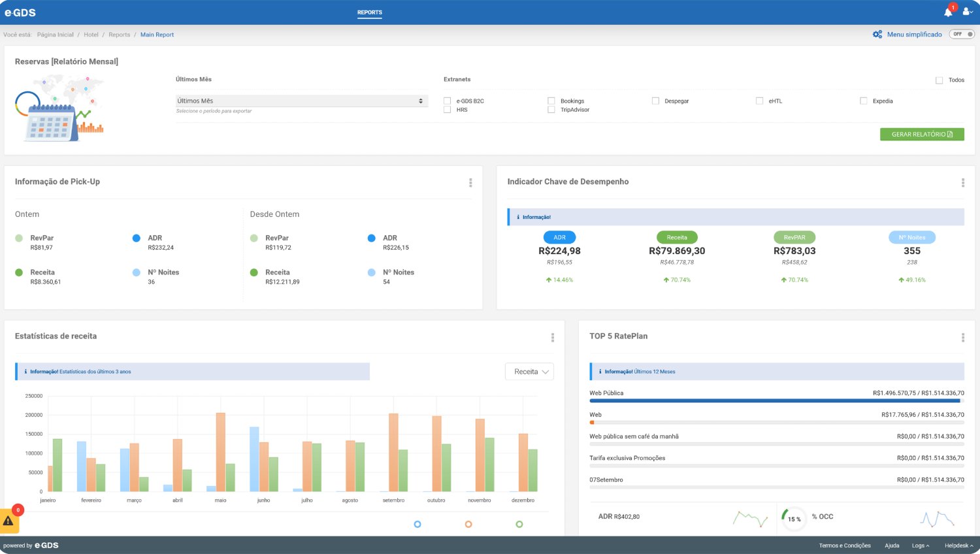The image size is (980, 554).
Task: Toggle the blue chart legend circle
Action: [x=417, y=524]
